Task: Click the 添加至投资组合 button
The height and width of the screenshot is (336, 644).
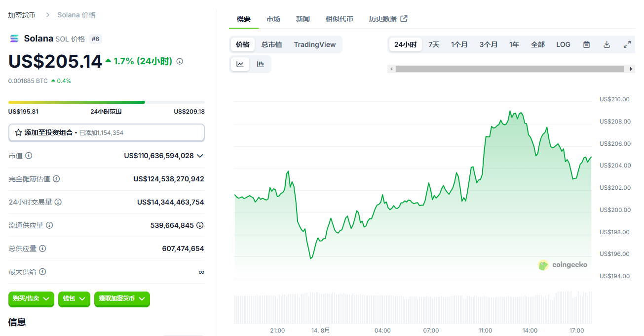Action: (x=106, y=132)
